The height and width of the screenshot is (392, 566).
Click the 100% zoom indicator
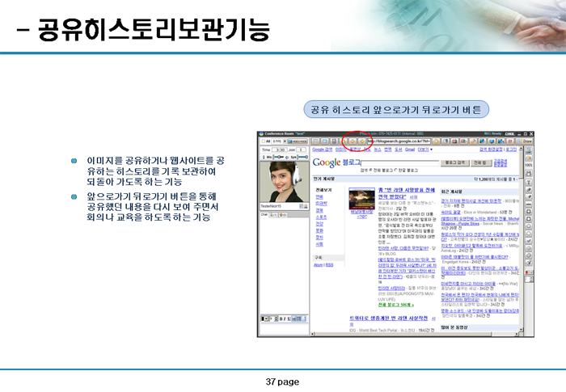tap(529, 166)
